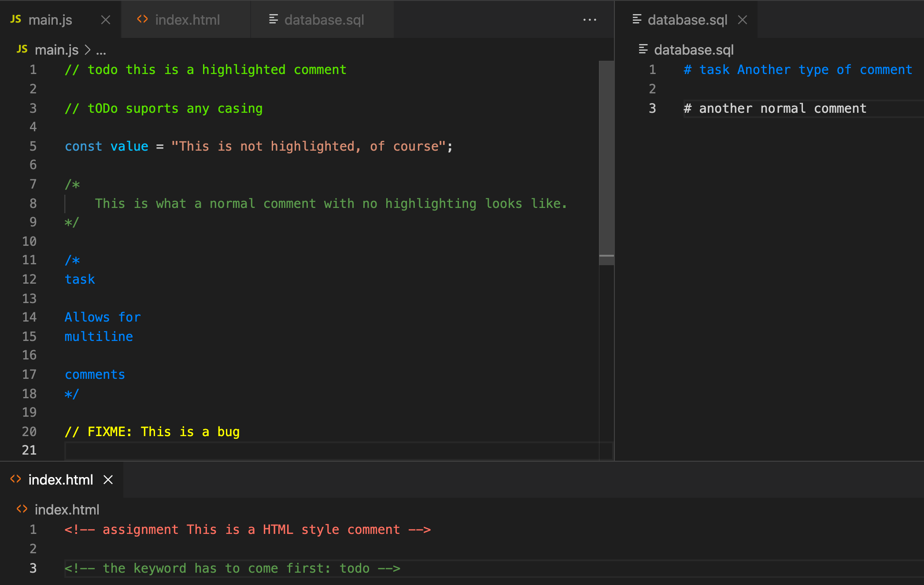Image resolution: width=924 pixels, height=585 pixels.
Task: Expand the breadcrumb ellipsis after main.js
Action: coord(101,50)
